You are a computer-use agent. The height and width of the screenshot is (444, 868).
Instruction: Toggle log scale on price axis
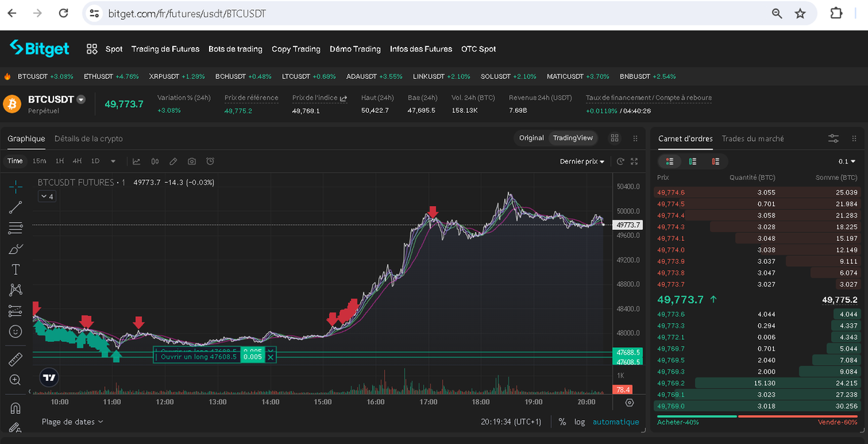pyautogui.click(x=579, y=422)
